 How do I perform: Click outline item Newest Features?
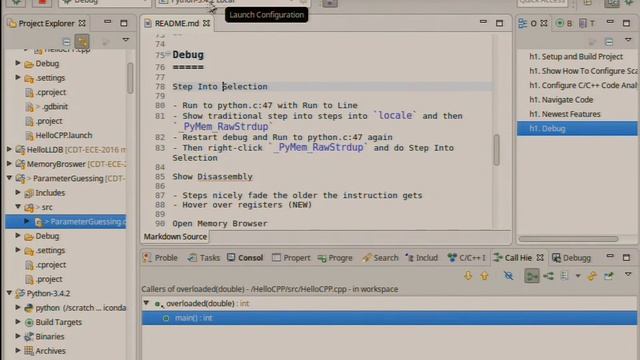tap(565, 114)
